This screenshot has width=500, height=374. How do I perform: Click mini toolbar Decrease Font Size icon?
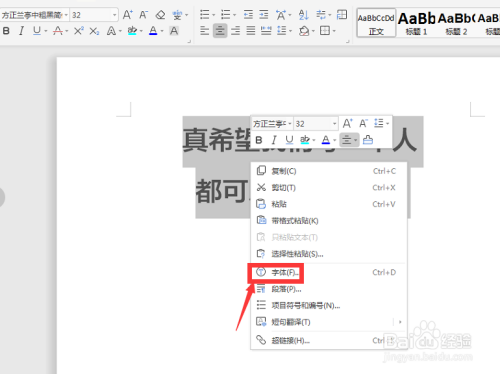[363, 123]
